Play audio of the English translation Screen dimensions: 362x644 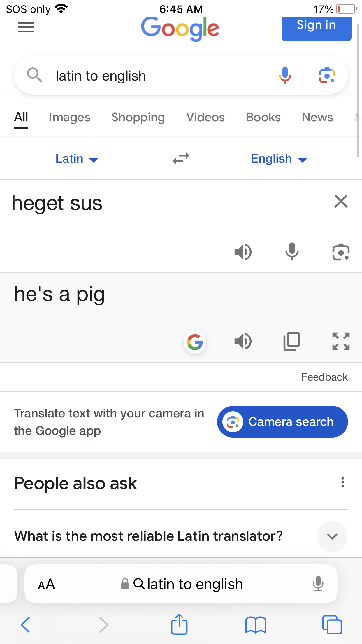243,341
